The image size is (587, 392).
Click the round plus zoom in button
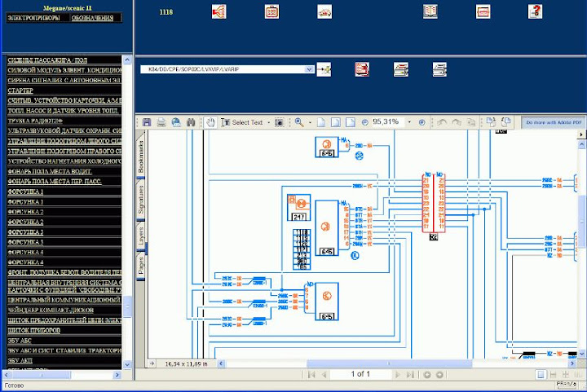[422, 122]
